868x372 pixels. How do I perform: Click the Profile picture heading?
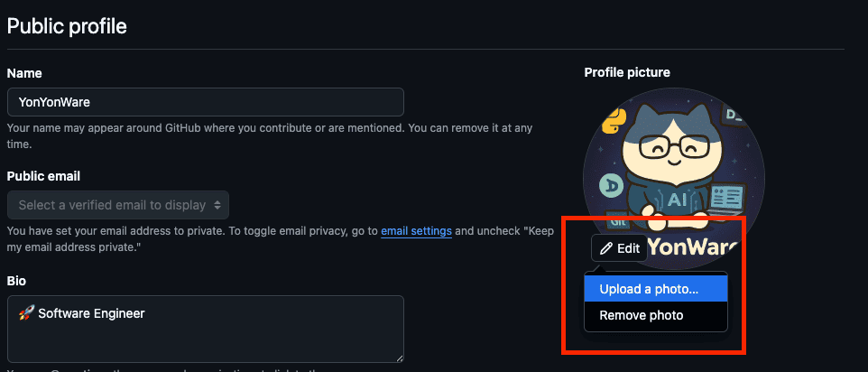627,72
